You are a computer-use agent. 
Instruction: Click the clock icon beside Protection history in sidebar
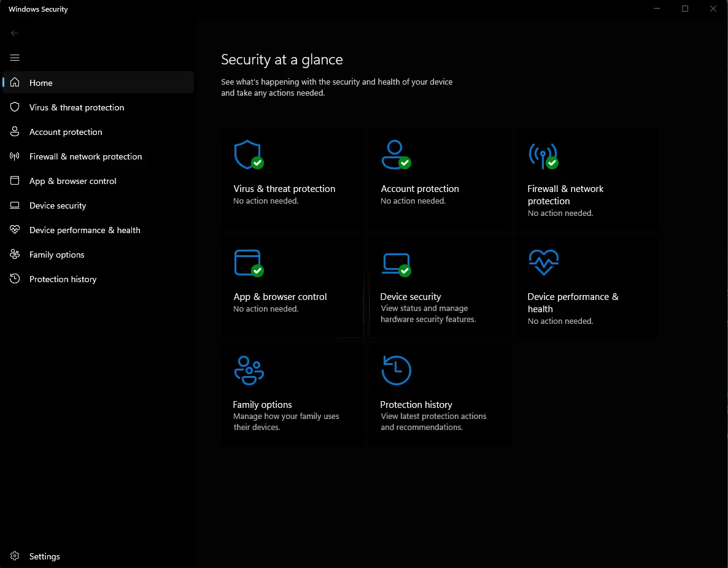click(x=15, y=278)
